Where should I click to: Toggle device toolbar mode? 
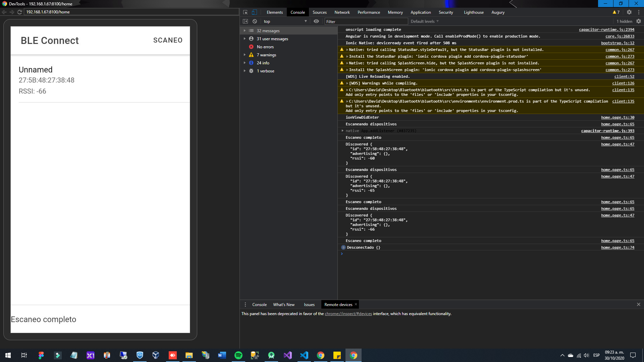(255, 12)
